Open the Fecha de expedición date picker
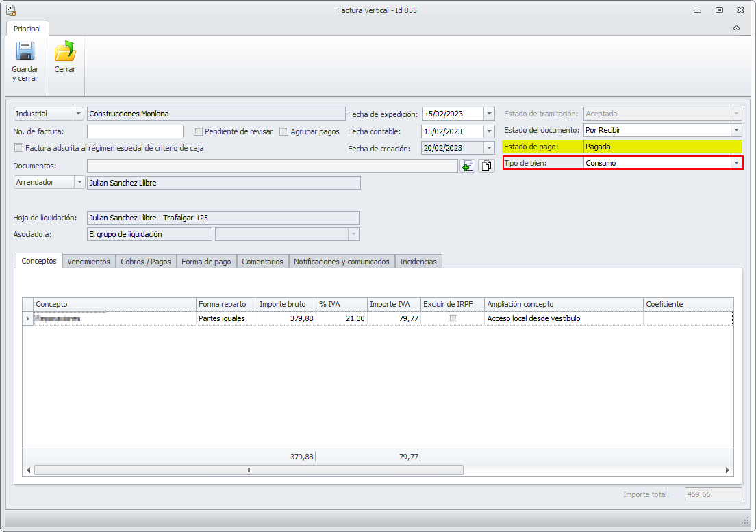The image size is (756, 532). click(489, 114)
